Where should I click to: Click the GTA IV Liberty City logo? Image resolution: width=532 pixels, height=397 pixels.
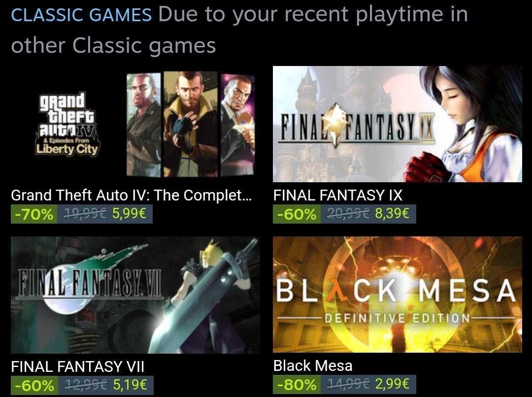(67, 125)
